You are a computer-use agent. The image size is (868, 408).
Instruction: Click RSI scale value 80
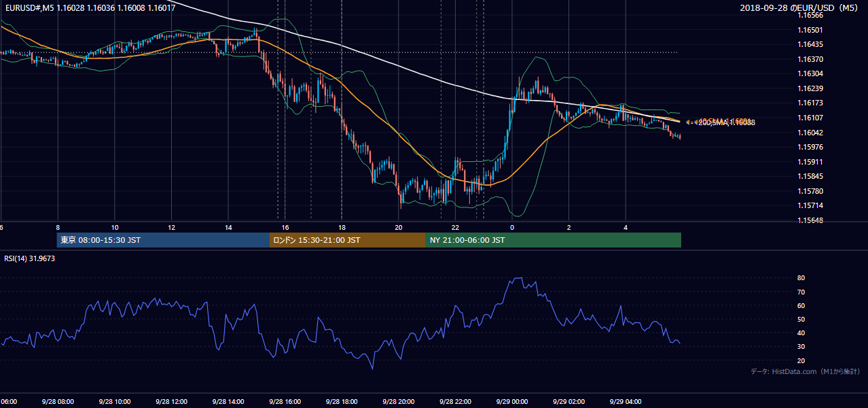pyautogui.click(x=801, y=278)
